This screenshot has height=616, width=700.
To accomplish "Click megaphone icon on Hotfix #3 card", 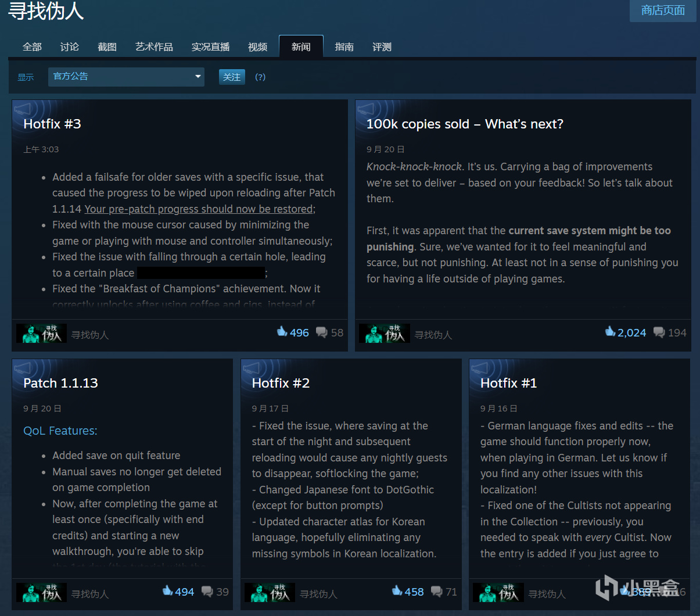I will click(x=23, y=108).
